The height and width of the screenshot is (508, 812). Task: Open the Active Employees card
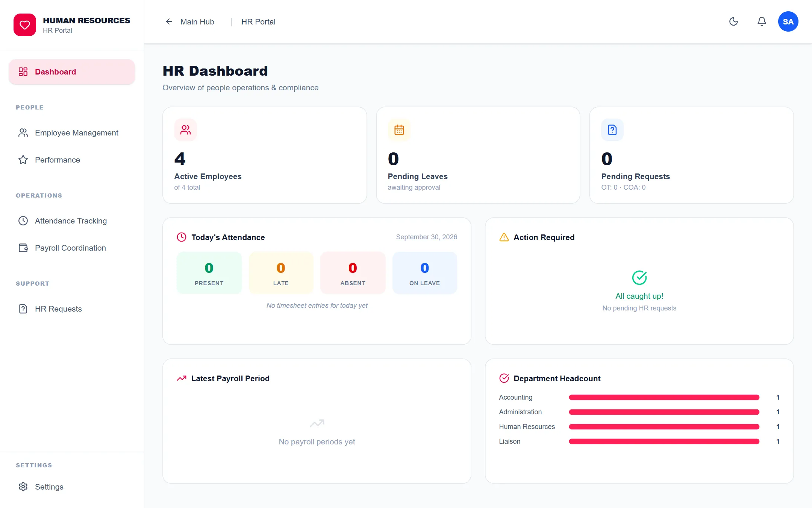(x=265, y=155)
